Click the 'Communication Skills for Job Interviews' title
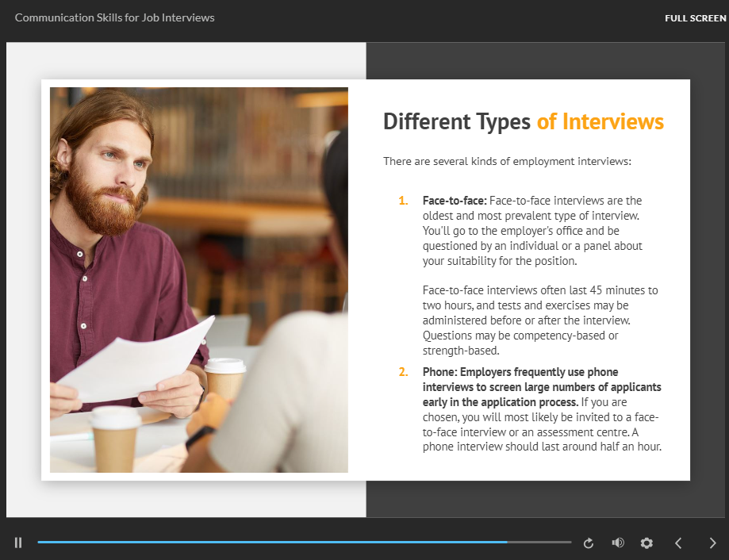Screen dimensions: 729x560 coord(114,17)
